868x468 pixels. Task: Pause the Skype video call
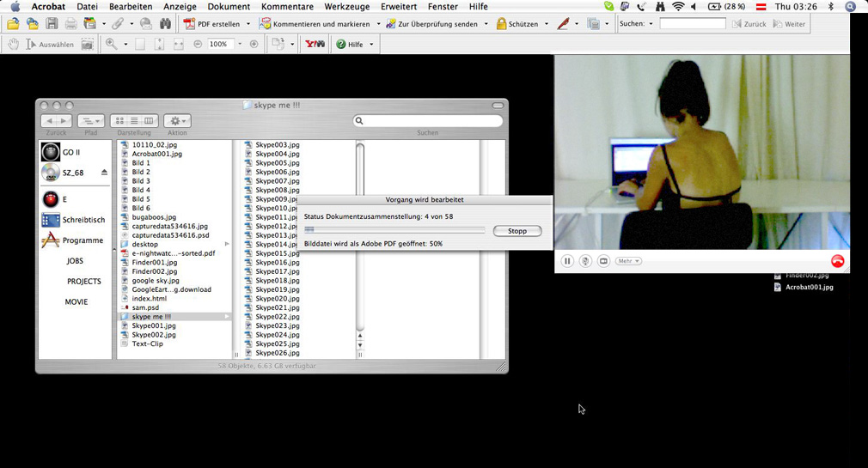point(567,261)
